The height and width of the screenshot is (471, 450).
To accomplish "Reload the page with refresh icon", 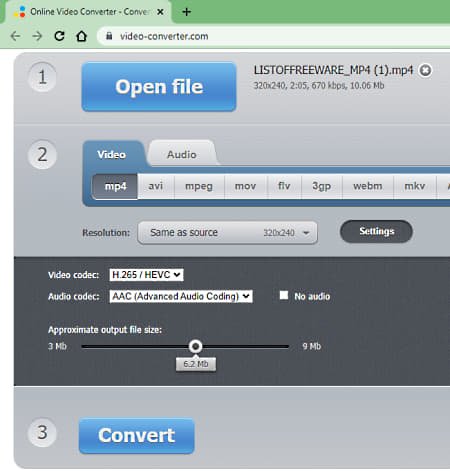I will click(59, 36).
